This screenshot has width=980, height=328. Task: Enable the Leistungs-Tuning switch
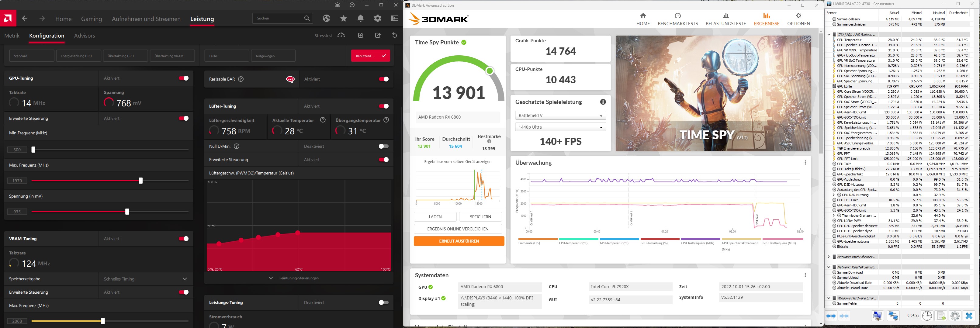click(384, 302)
